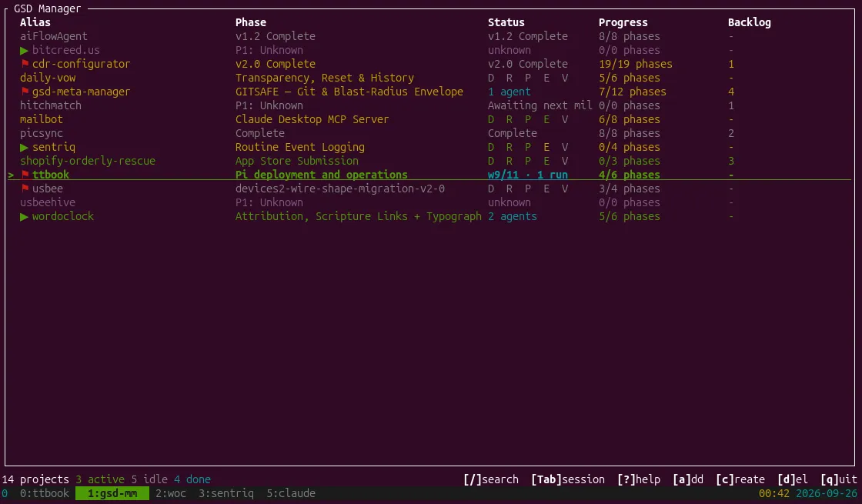
Task: Click the green play triangle beside bitcreed.us
Action: click(x=24, y=51)
